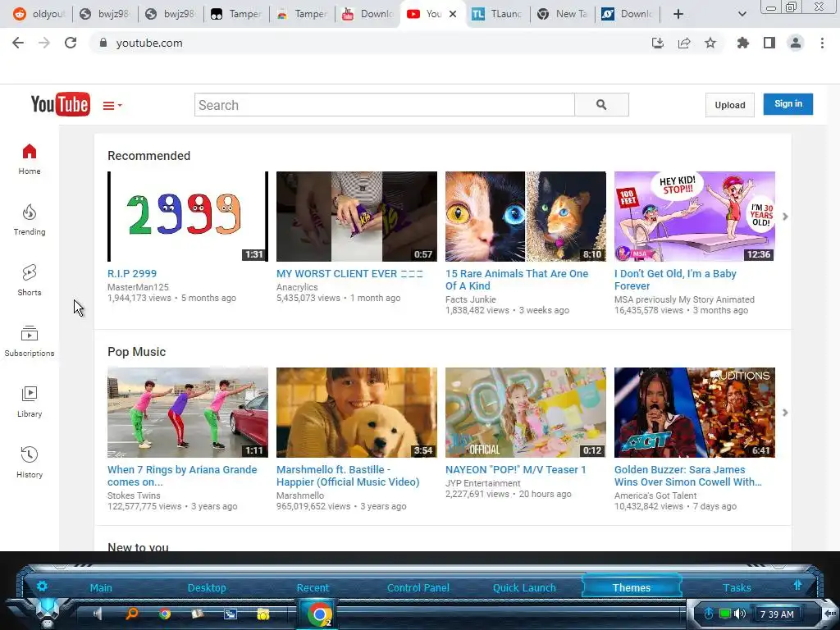Click the open book icon in the dock
Image resolution: width=840 pixels, height=630 pixels.
pyautogui.click(x=198, y=614)
